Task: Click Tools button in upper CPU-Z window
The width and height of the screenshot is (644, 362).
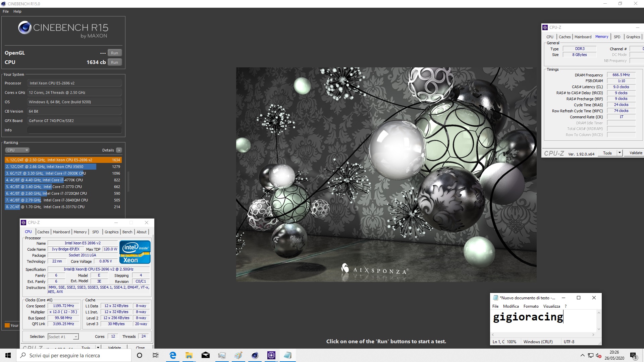Action: point(607,153)
